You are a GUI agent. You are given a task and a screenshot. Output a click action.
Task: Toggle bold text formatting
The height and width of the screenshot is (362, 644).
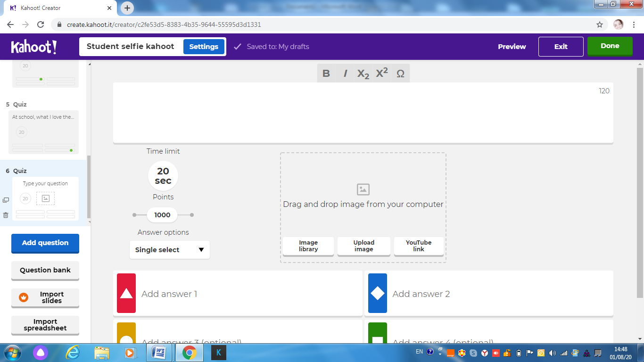326,74
